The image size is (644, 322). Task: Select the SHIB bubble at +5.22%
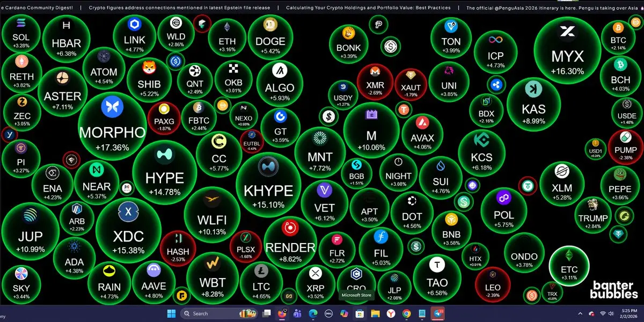(x=149, y=79)
